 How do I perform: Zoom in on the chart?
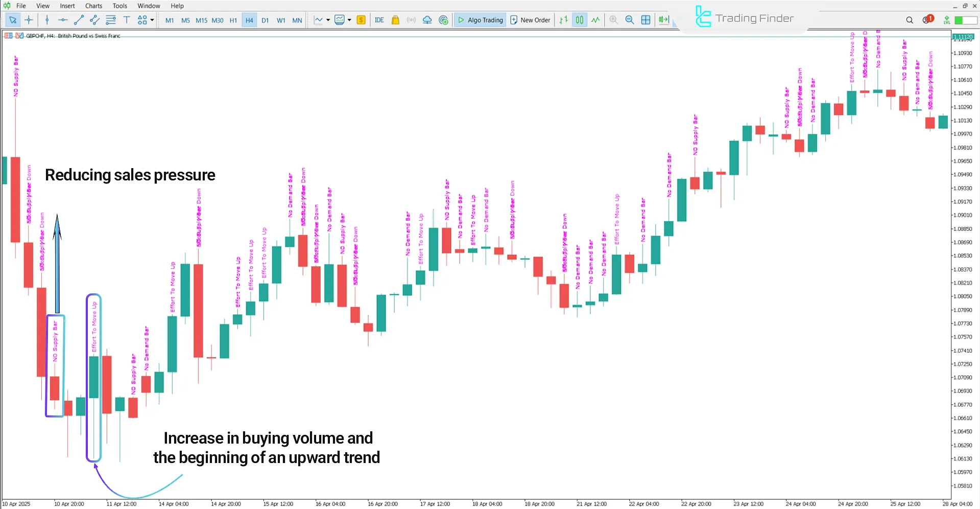(613, 20)
